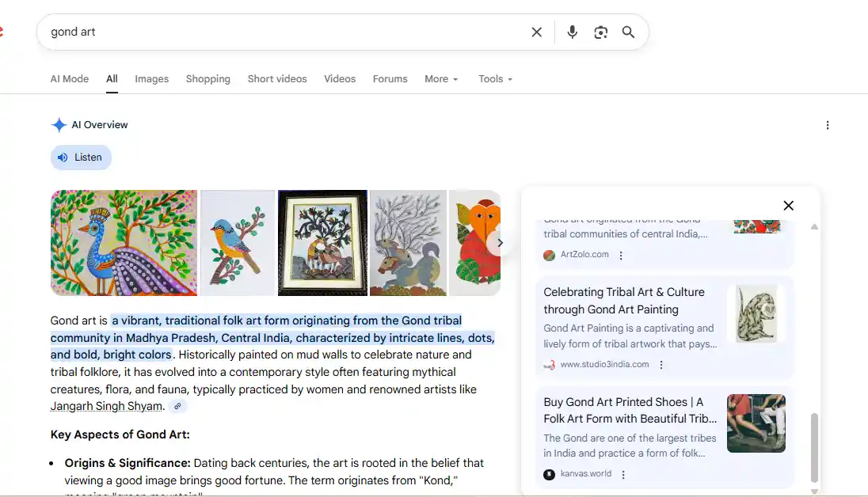Screen dimensions: 868x497
Task: Open more options for studio3india source
Action: 661,365
